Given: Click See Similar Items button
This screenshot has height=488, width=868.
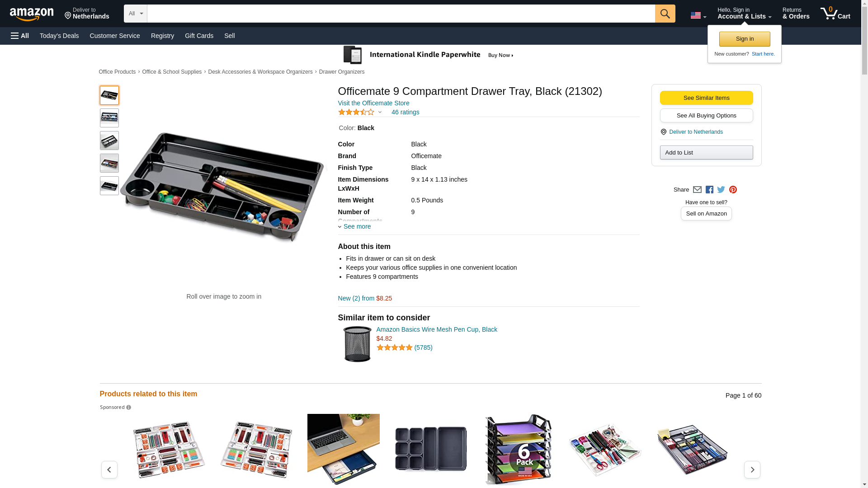Looking at the screenshot, I should (x=706, y=98).
